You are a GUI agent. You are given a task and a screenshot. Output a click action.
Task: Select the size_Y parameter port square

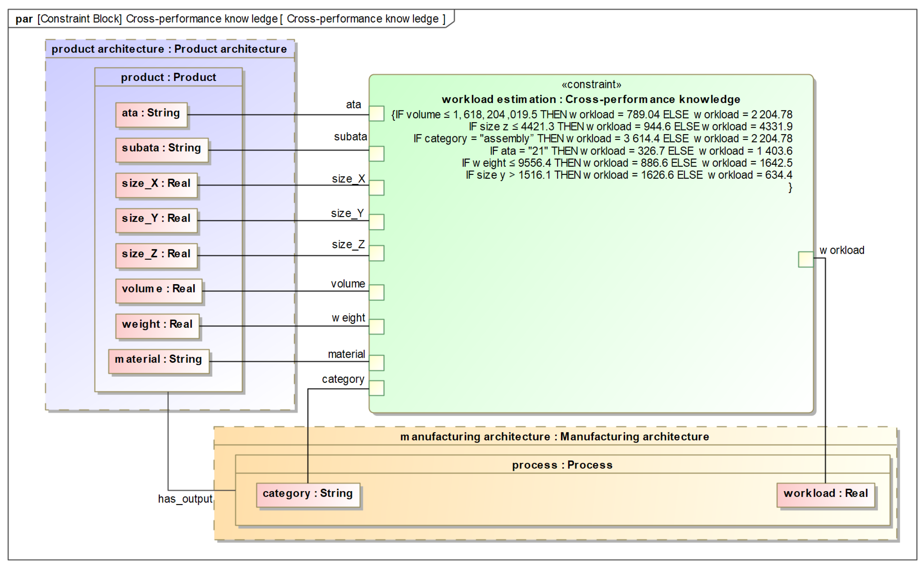(x=376, y=222)
